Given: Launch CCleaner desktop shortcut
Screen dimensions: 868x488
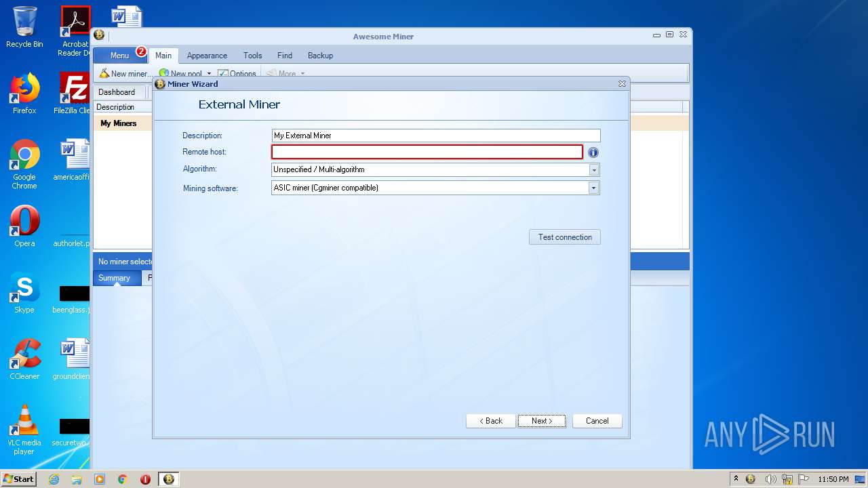Looking at the screenshot, I should 24,359.
